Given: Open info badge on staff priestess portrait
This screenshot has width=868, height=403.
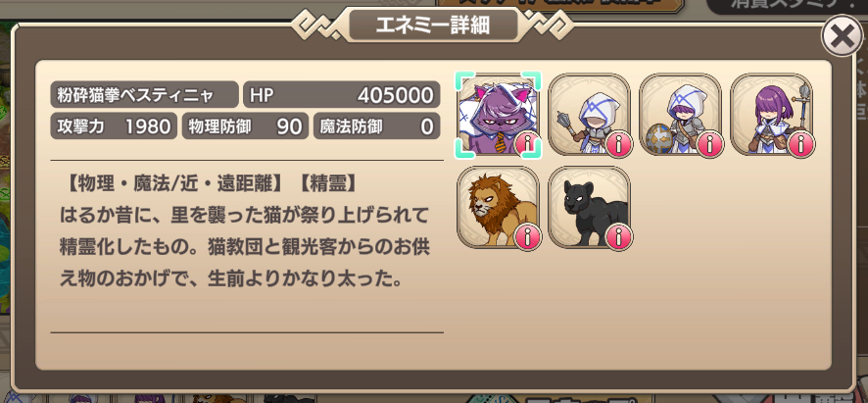Looking at the screenshot, I should [801, 145].
